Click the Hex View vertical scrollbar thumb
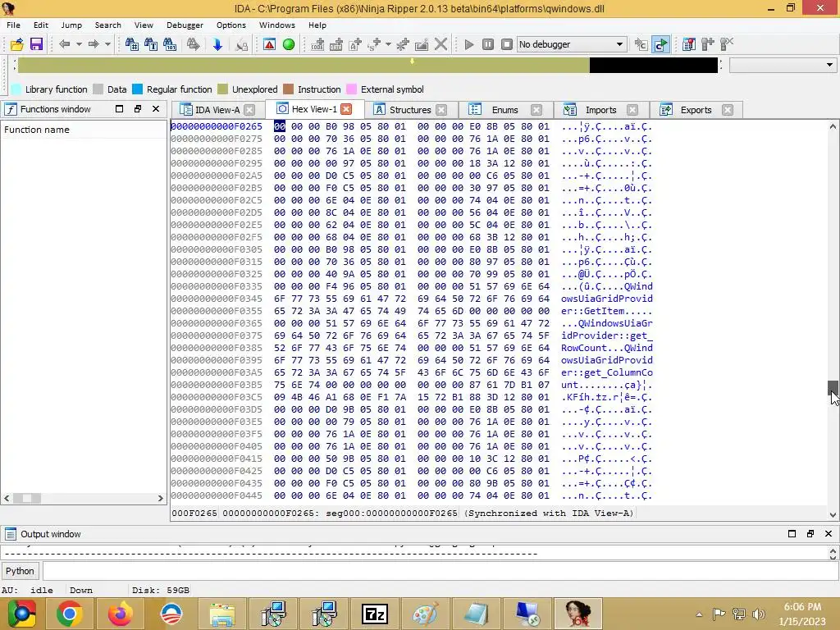This screenshot has width=840, height=630. [x=833, y=387]
